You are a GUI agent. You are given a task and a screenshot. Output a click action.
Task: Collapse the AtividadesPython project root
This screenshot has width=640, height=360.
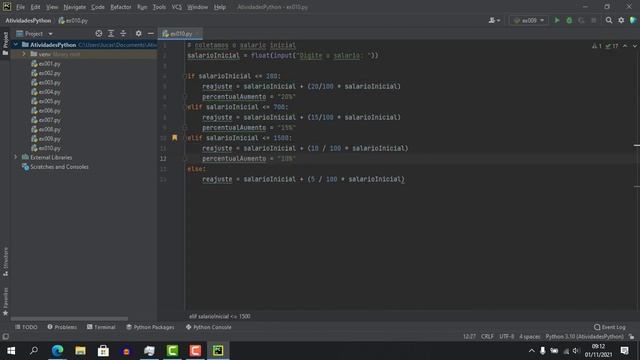point(16,44)
